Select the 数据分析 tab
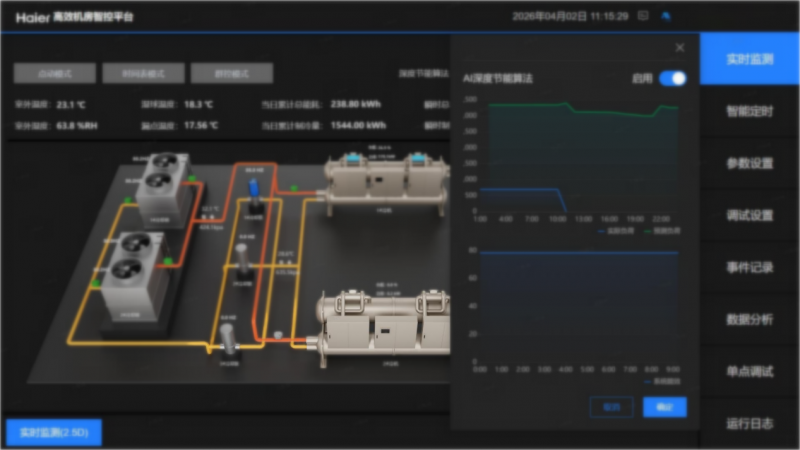This screenshot has height=450, width=800. coord(750,319)
